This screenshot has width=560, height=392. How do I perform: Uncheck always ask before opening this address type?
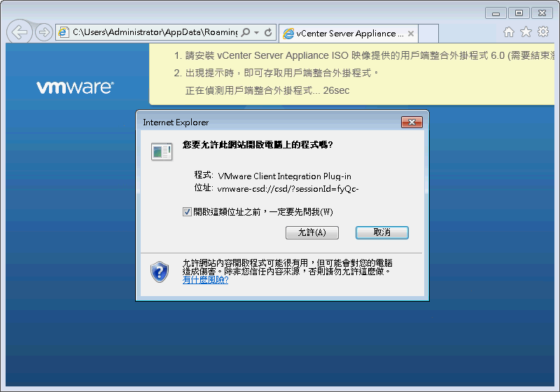click(x=187, y=212)
